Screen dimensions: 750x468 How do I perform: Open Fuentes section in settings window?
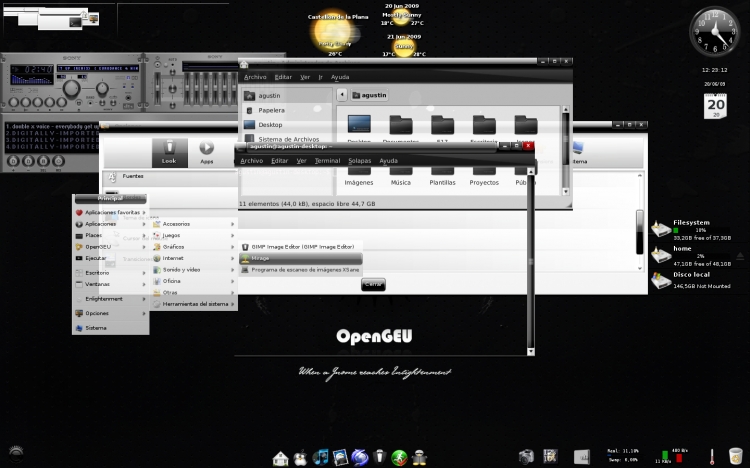click(x=170, y=177)
